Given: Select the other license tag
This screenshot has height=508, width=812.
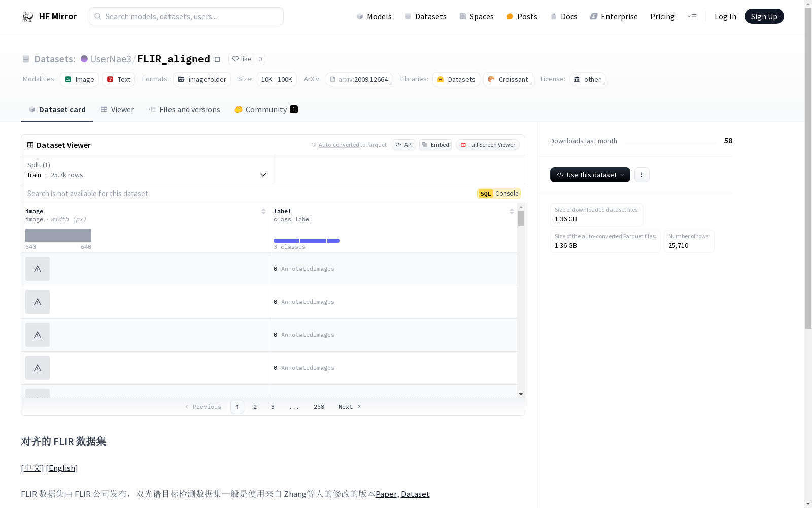Looking at the screenshot, I should click(x=588, y=79).
